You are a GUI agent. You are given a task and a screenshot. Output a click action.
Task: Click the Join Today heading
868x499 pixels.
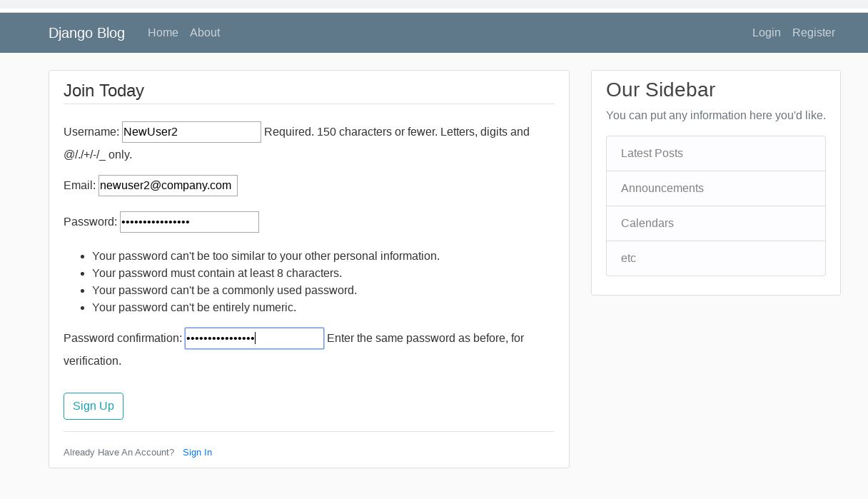104,91
